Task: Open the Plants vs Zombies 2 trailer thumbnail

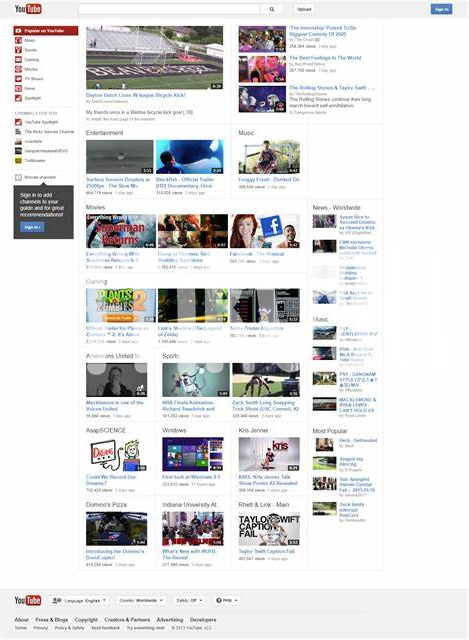Action: tap(121, 305)
